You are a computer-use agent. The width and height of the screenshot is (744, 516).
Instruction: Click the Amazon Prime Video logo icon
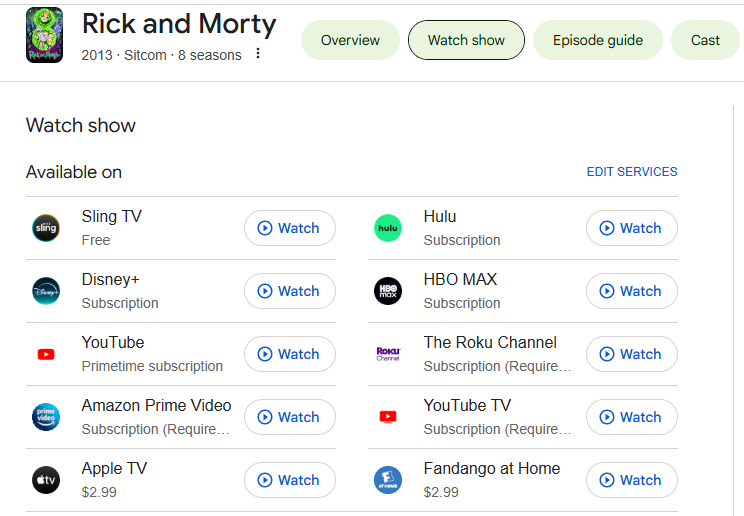pyautogui.click(x=46, y=417)
